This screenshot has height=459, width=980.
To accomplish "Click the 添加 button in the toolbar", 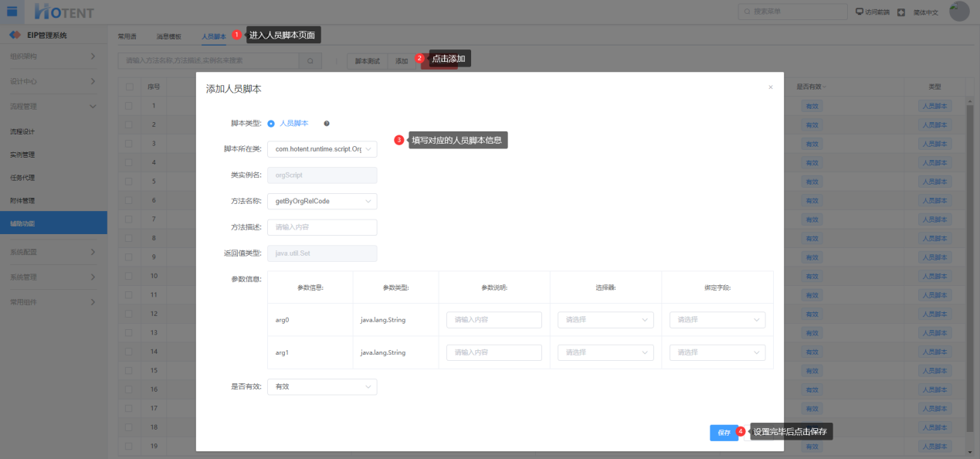I will [x=402, y=61].
